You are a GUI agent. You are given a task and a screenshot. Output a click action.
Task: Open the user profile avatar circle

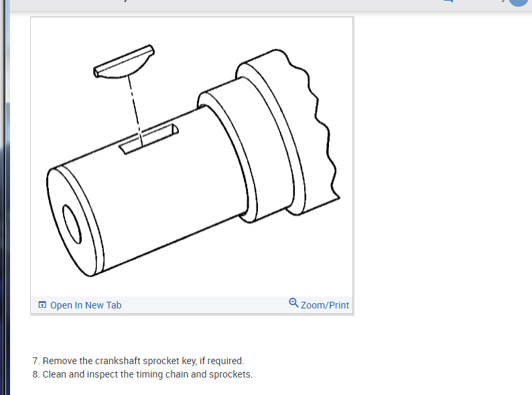click(x=519, y=2)
